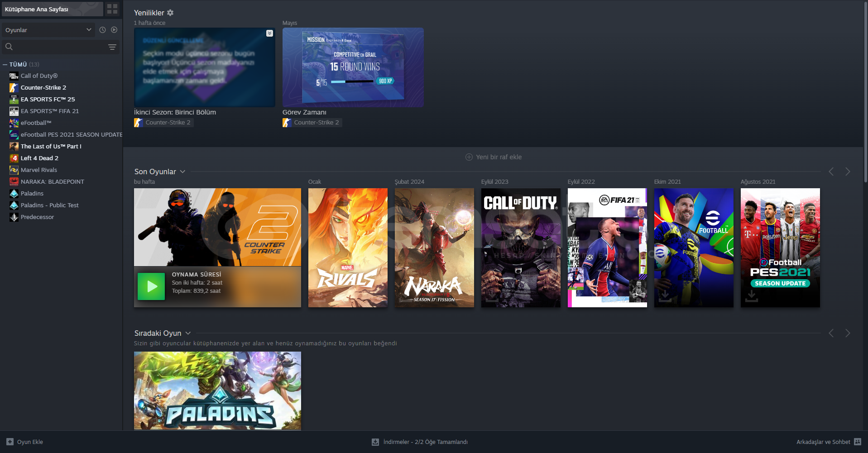Open the Marvel Rivals cover

pos(348,248)
